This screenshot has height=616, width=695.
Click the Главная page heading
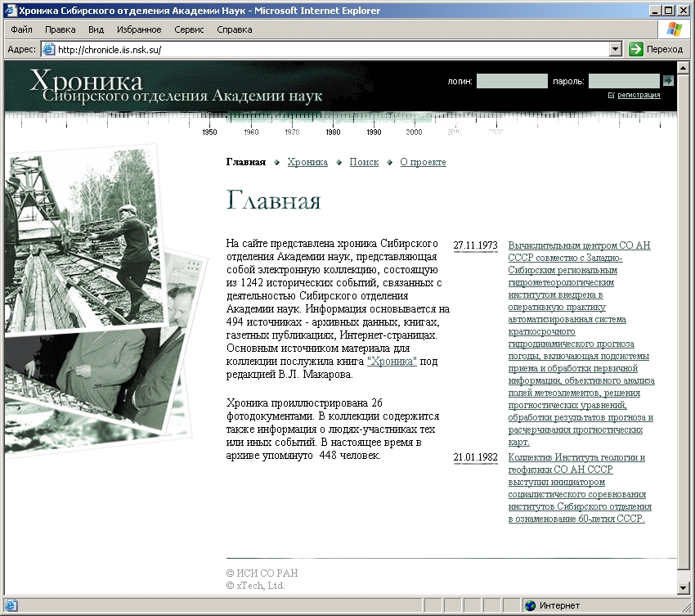(x=273, y=200)
